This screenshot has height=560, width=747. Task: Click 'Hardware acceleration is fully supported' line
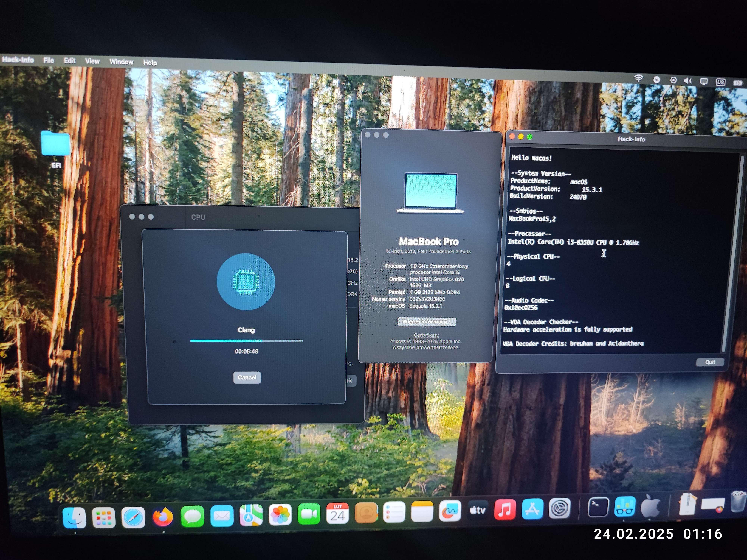pos(568,329)
